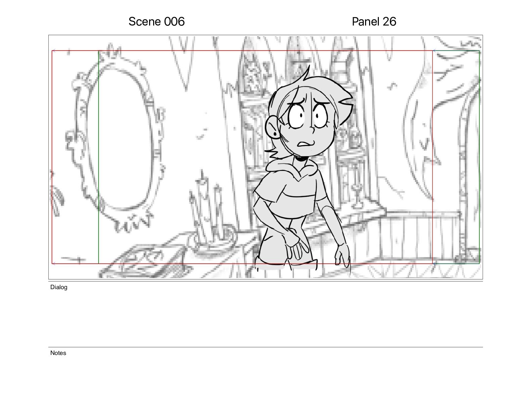Click the 'Notes' label
Viewport: 532px width, 411px height.
pyautogui.click(x=58, y=353)
